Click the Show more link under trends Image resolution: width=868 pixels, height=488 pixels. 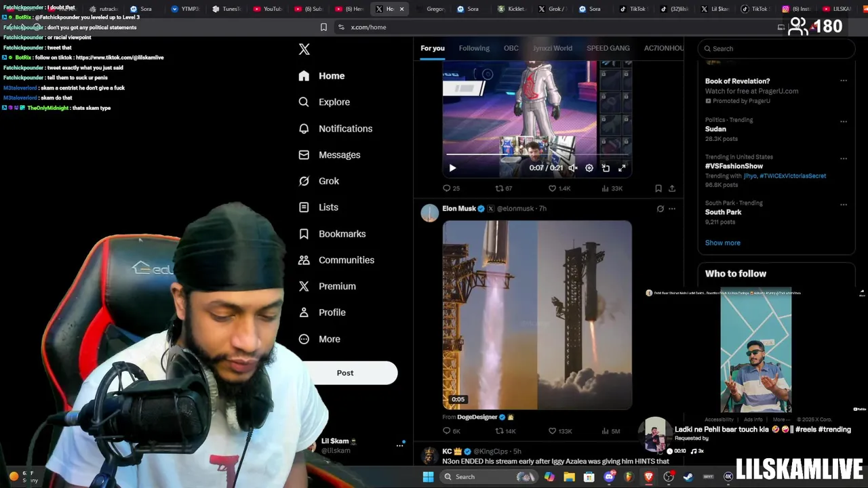(x=723, y=243)
